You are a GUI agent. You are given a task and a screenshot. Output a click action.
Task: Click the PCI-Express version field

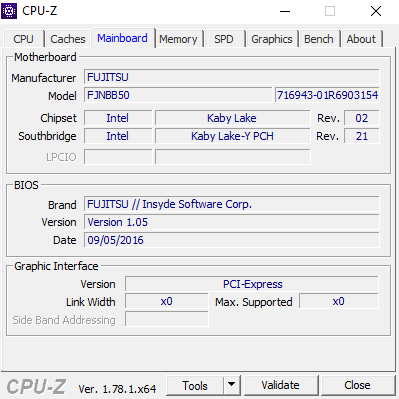(252, 284)
